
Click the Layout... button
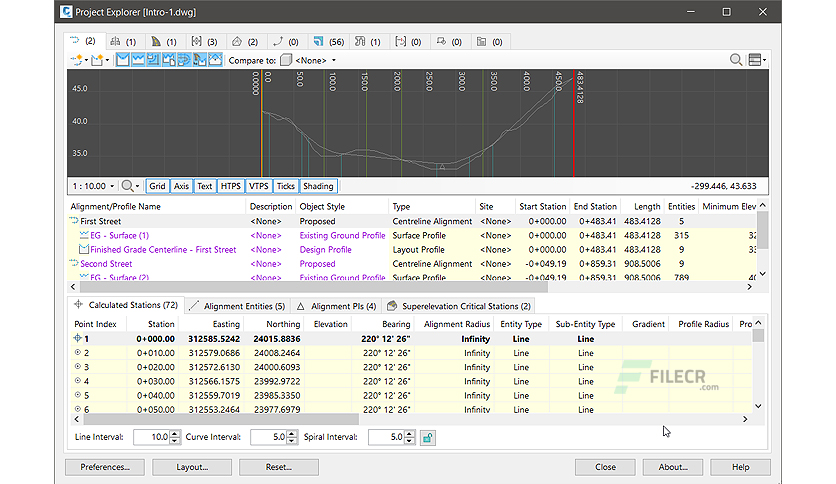(192, 467)
